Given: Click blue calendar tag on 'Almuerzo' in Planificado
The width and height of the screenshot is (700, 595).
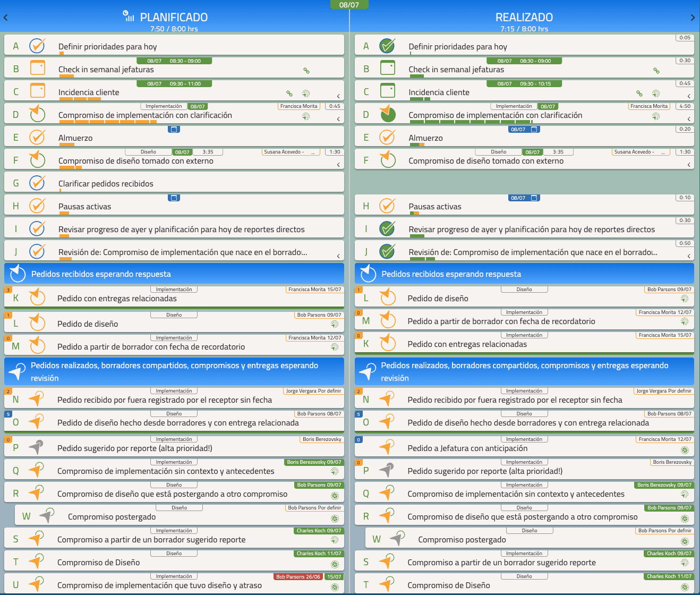Looking at the screenshot, I should click(x=174, y=129).
